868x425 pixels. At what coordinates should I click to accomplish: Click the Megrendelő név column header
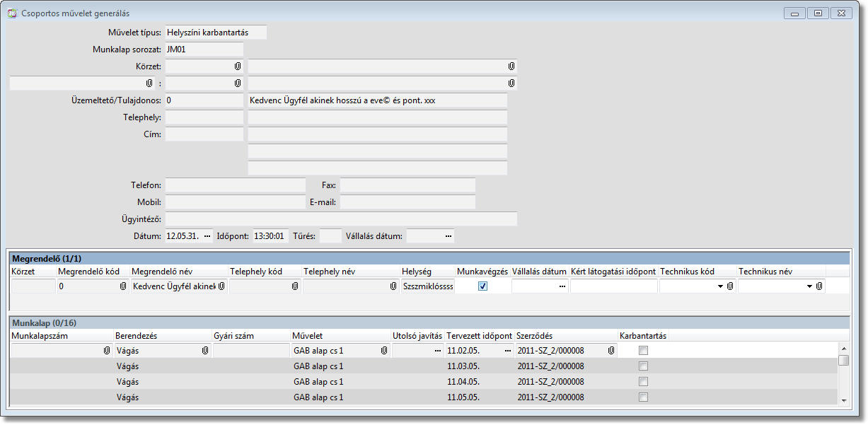179,272
